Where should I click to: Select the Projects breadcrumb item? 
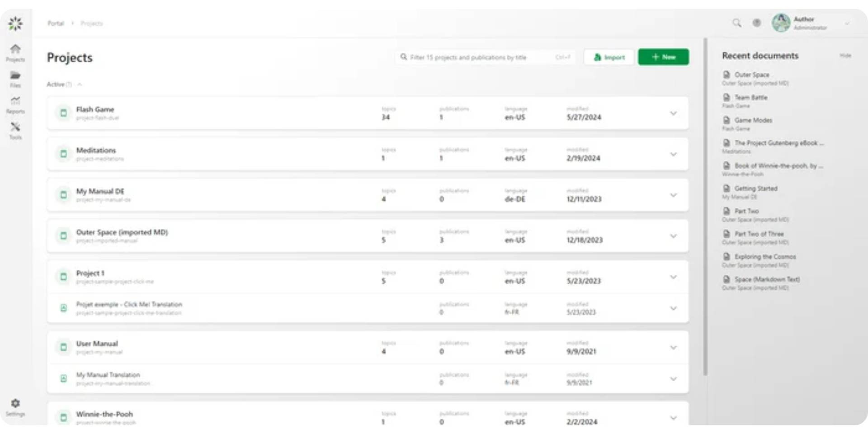[x=92, y=23]
